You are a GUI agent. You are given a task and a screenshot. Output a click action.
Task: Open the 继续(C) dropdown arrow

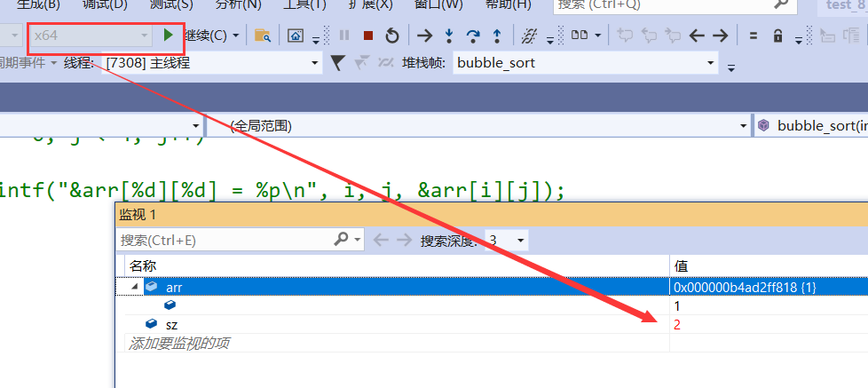[236, 36]
